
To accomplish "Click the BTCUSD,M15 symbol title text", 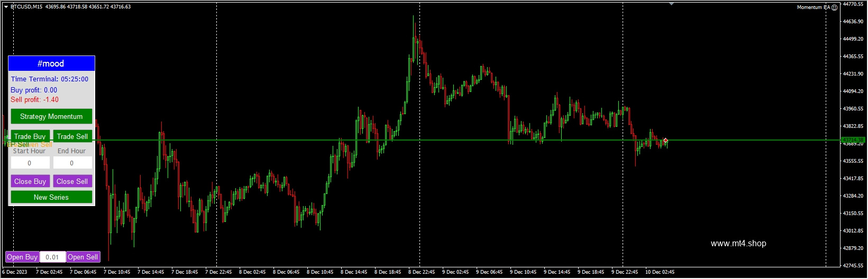I will pos(26,7).
